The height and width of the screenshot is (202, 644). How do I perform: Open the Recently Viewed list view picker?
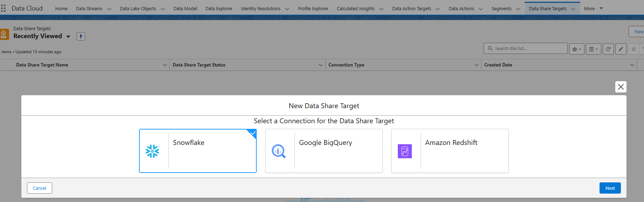tap(68, 36)
